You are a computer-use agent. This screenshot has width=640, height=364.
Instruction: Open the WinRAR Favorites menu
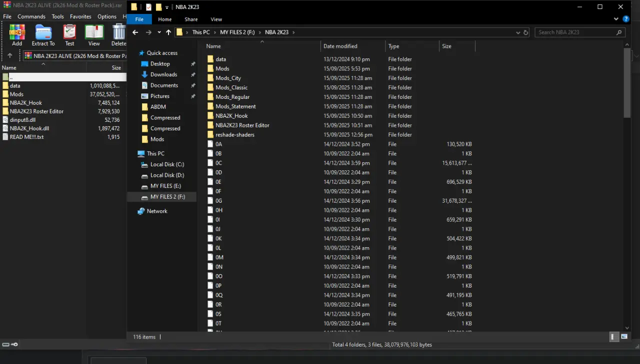pyautogui.click(x=80, y=16)
